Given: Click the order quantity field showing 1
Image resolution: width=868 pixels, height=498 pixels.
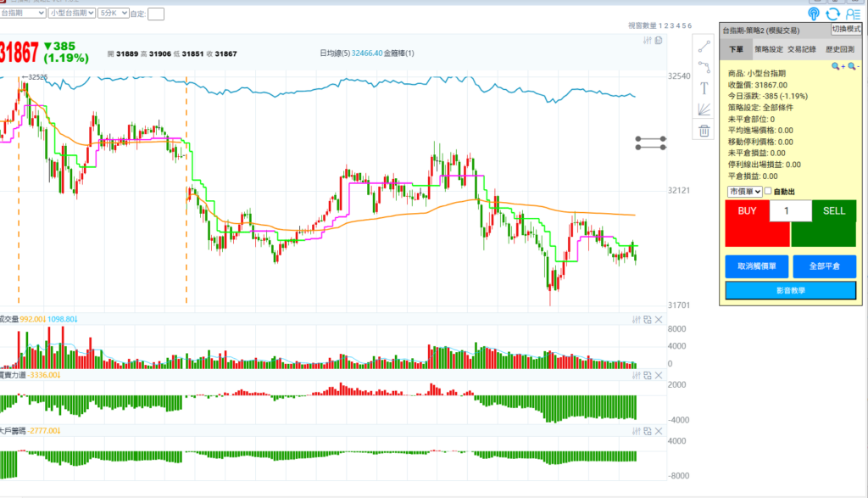Looking at the screenshot, I should point(790,211).
